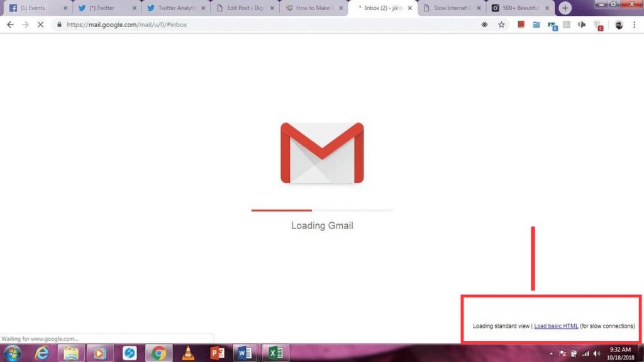Click the Chrome icon on taskbar
Viewport: 644px width, 362px height.
158,353
